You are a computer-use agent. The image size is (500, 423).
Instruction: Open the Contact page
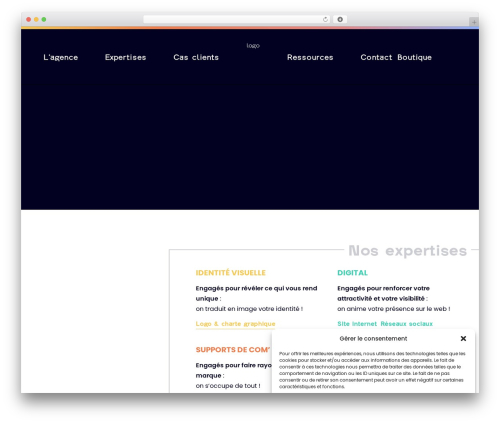pos(376,57)
